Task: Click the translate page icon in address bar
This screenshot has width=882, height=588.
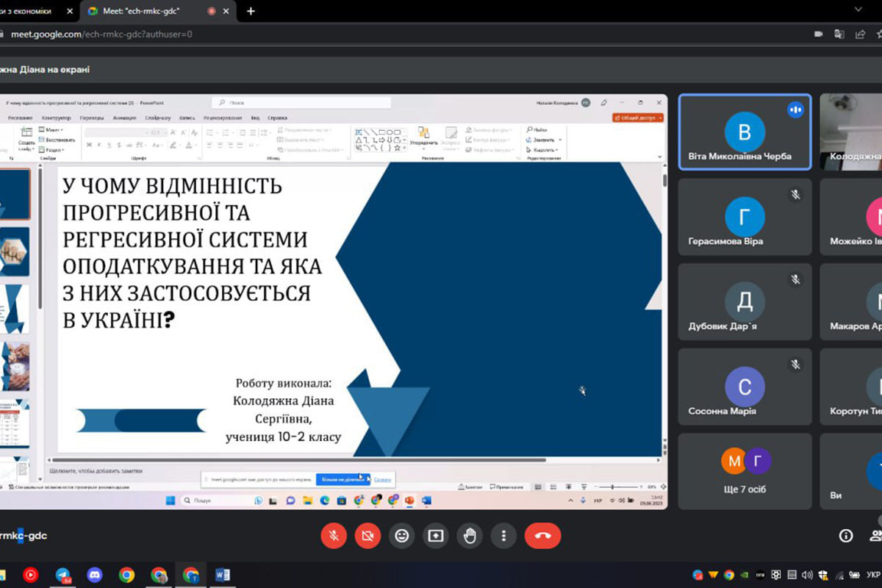Action: pyautogui.click(x=839, y=34)
